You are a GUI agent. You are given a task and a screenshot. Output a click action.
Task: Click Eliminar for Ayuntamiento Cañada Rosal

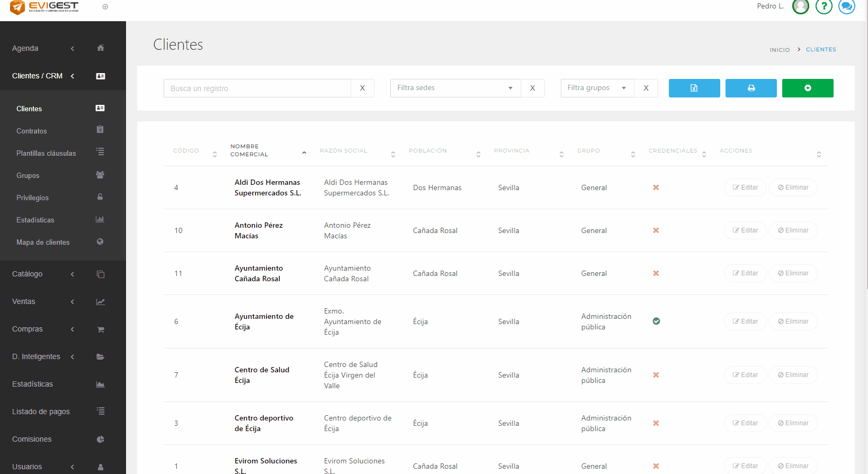click(x=793, y=273)
